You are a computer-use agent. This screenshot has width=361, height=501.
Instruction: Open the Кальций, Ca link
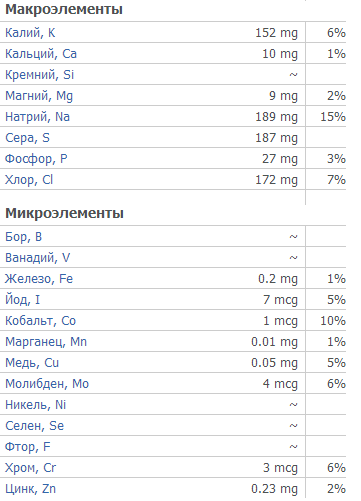[x=41, y=54]
